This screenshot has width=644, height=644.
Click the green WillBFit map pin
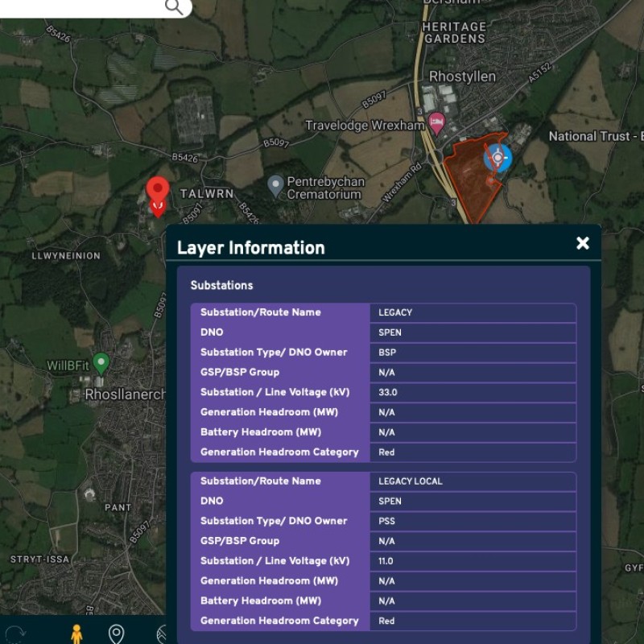[x=101, y=364]
